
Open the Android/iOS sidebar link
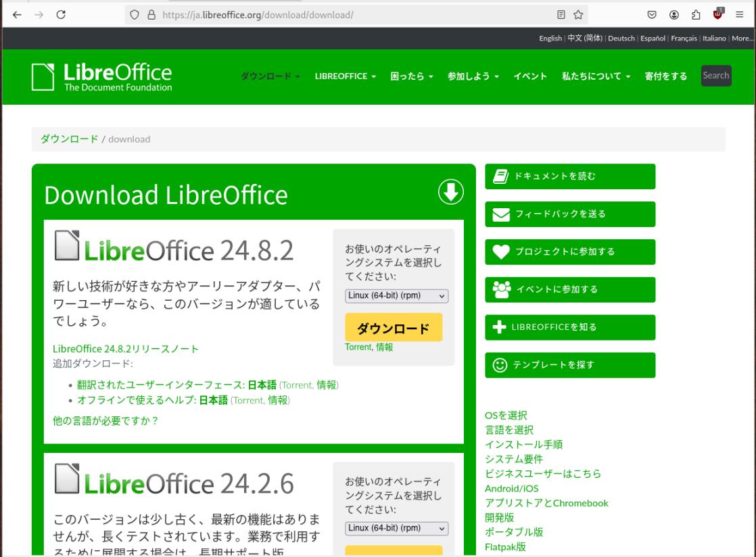pyautogui.click(x=512, y=489)
